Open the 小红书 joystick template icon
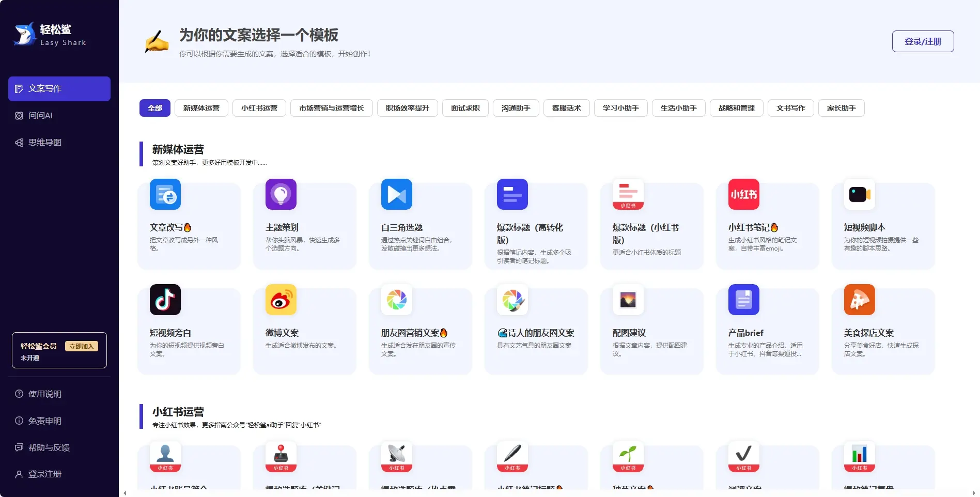The width and height of the screenshot is (980, 497). click(x=281, y=457)
